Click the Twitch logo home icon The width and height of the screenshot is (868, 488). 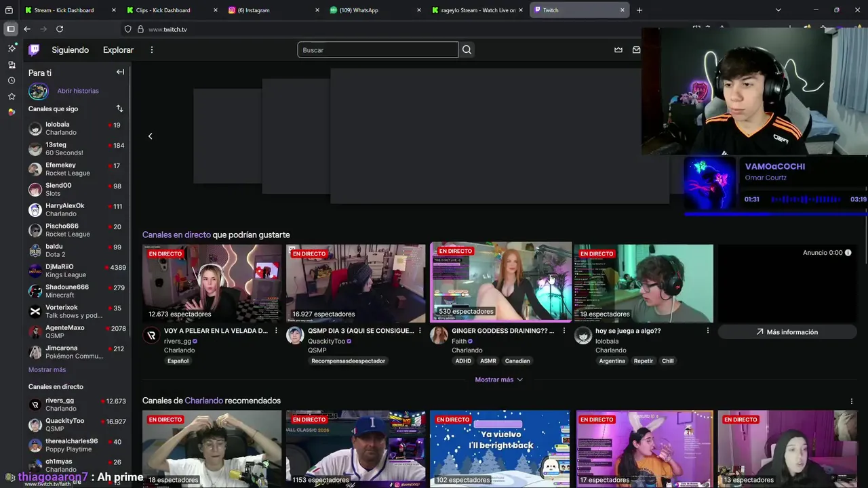[34, 49]
